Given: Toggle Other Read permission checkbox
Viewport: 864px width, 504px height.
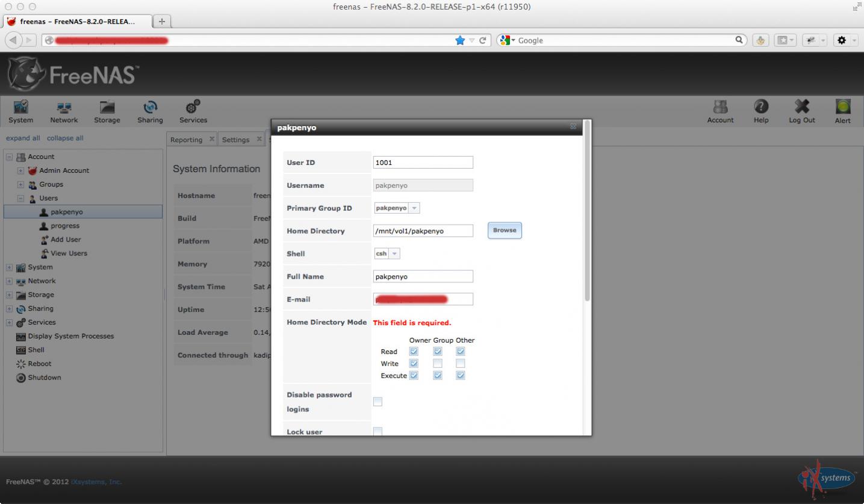Looking at the screenshot, I should pos(461,352).
